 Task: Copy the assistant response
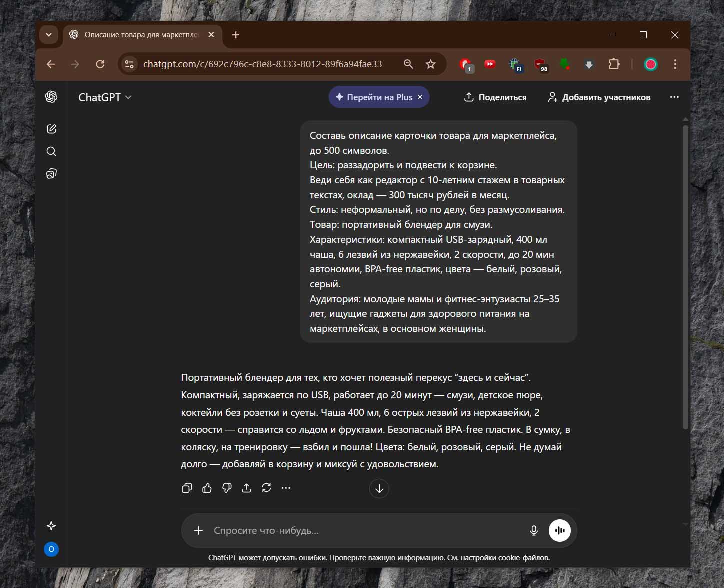click(x=187, y=488)
